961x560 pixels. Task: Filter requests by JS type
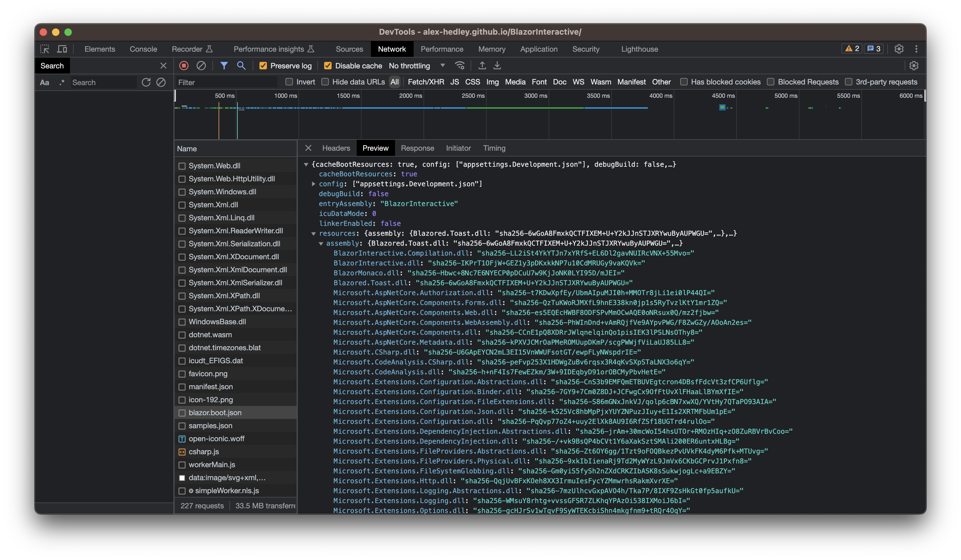(454, 82)
